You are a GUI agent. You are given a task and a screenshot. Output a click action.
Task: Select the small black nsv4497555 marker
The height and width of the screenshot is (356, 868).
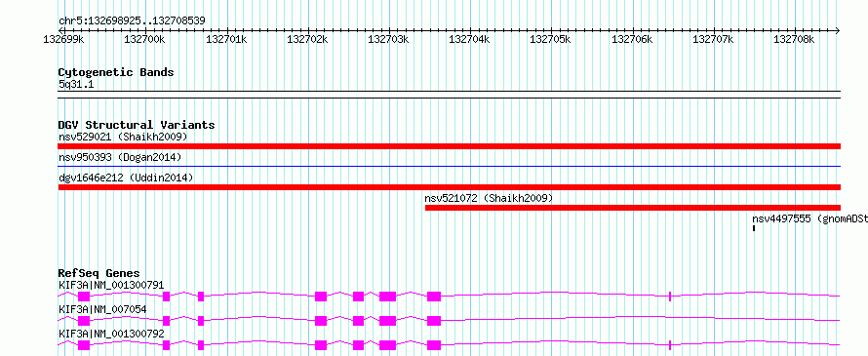coord(754,228)
